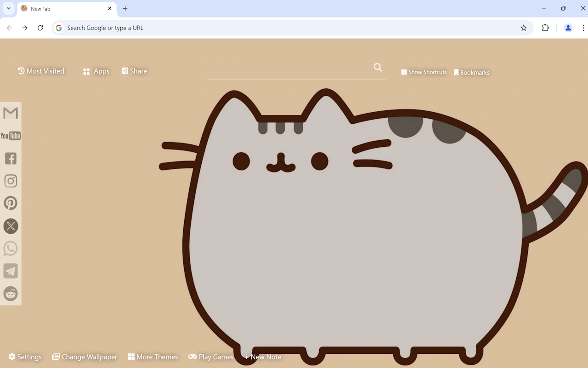Toggle Show Shortcuts

point(424,72)
